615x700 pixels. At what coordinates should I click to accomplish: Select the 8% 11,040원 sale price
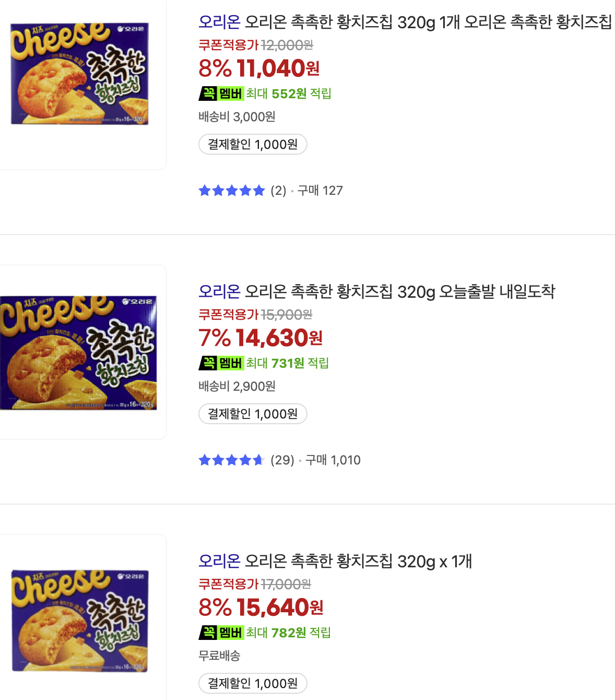(259, 68)
